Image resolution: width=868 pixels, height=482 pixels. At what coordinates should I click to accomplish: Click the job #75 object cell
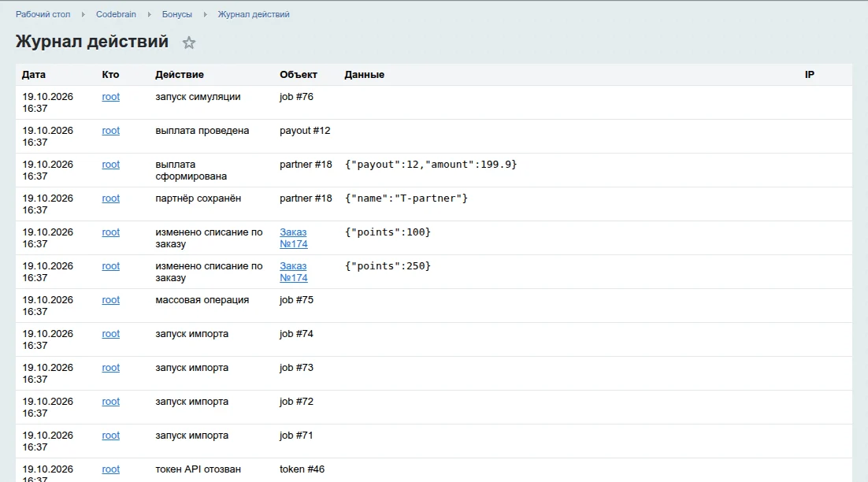coord(296,300)
